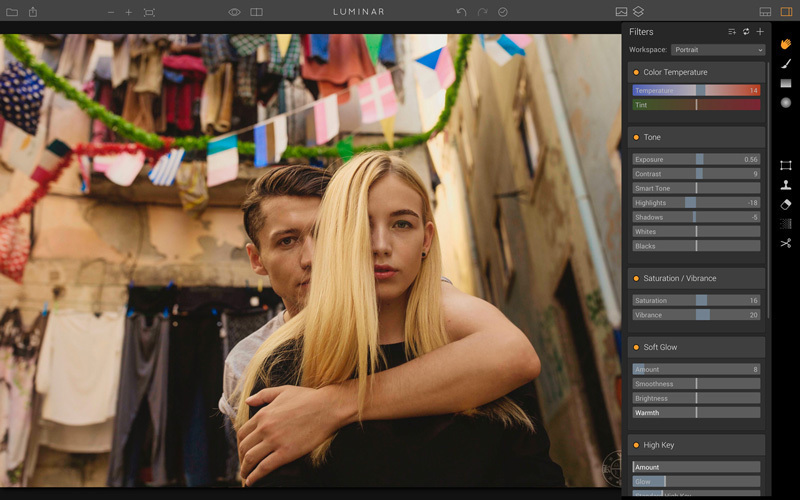Screen dimensions: 800x500
Task: Click the histogram image icon
Action: click(621, 11)
